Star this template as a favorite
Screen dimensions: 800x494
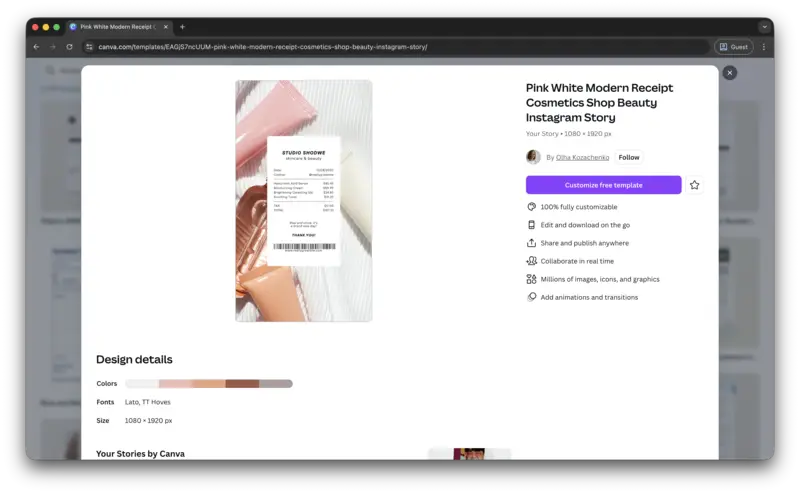694,185
